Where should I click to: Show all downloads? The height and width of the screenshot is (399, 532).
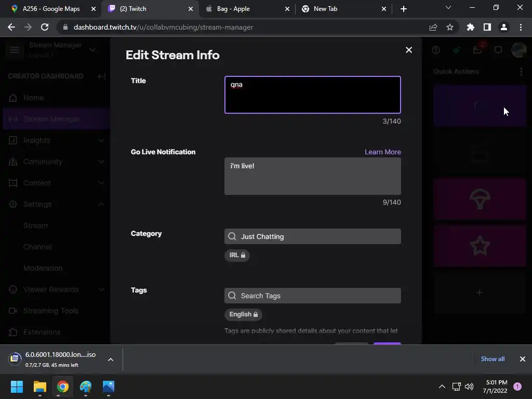click(x=493, y=359)
